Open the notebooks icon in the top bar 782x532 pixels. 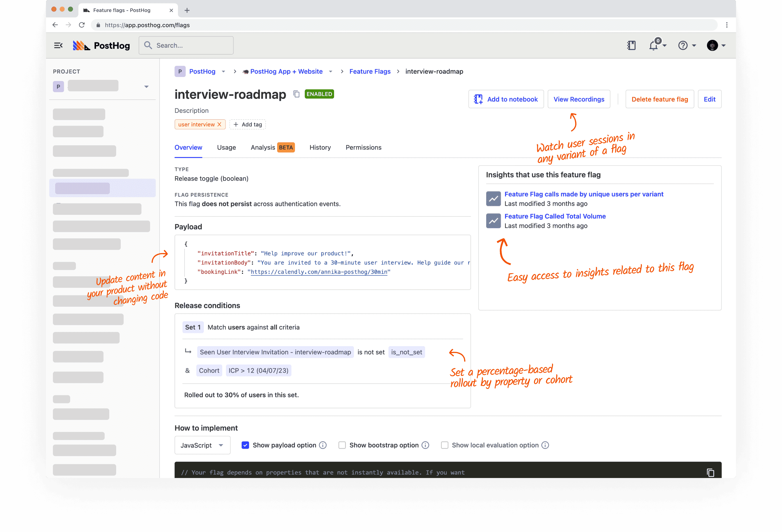coord(632,45)
